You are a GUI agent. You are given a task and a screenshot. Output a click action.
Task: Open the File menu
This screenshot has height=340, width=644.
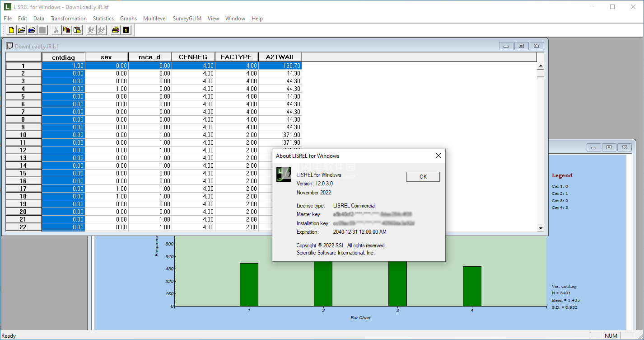click(x=8, y=19)
